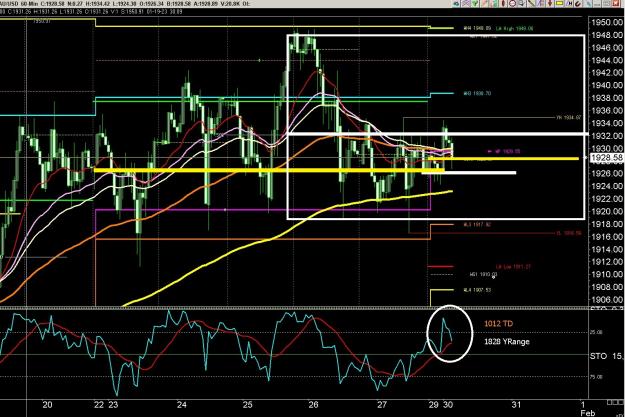Click the green cloud-shaped toolbar icon

pos(456,4)
